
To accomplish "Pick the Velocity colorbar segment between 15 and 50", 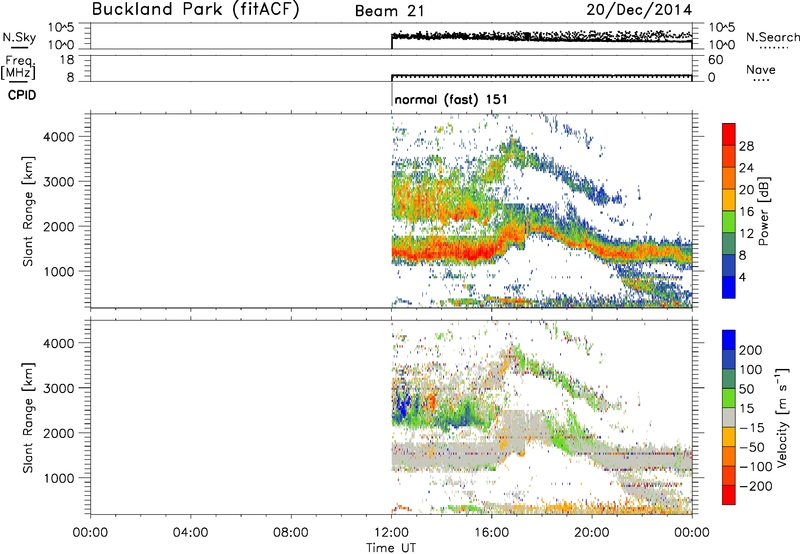I will point(729,398).
